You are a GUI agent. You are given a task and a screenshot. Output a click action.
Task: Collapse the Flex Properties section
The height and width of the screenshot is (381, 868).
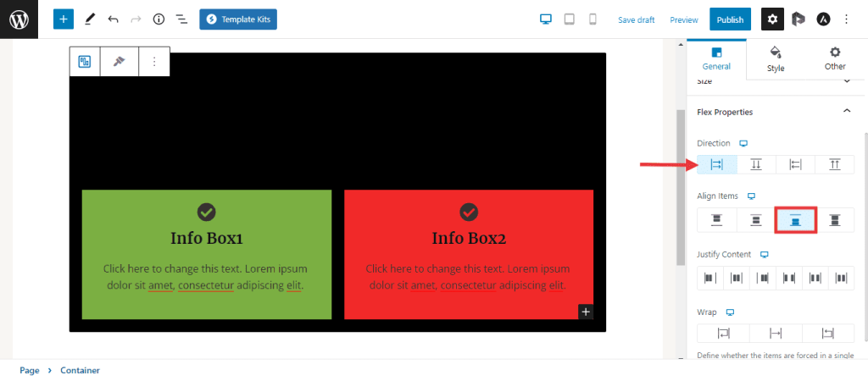(x=846, y=112)
